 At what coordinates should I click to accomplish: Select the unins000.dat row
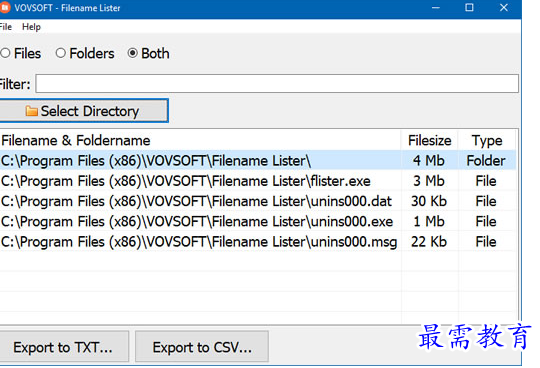click(x=258, y=201)
